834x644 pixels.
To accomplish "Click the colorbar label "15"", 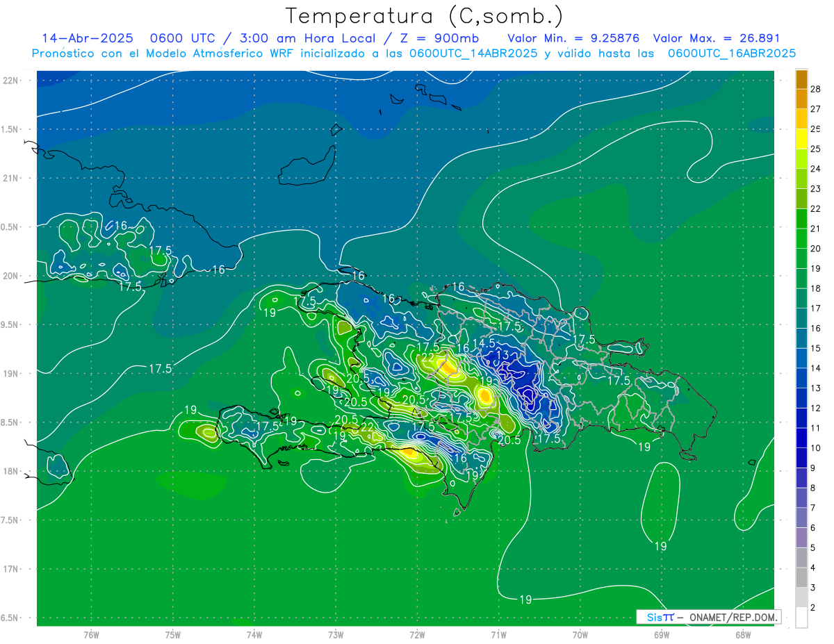I will coord(816,348).
